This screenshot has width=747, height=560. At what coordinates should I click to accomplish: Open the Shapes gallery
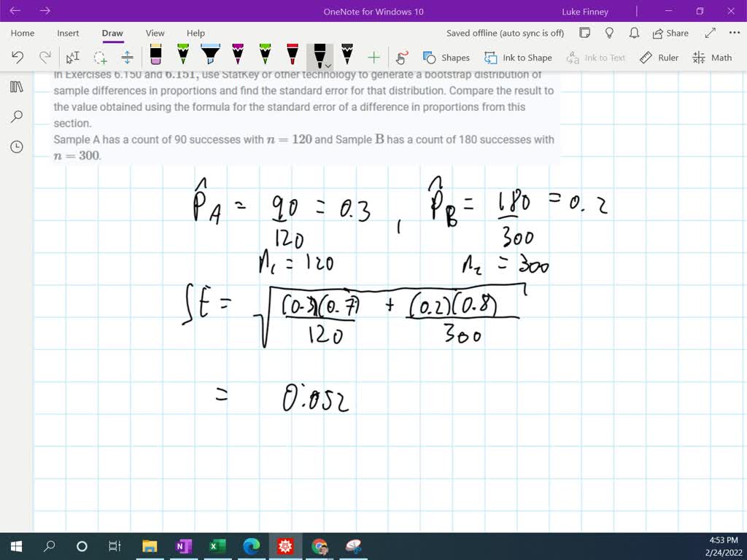[446, 57]
